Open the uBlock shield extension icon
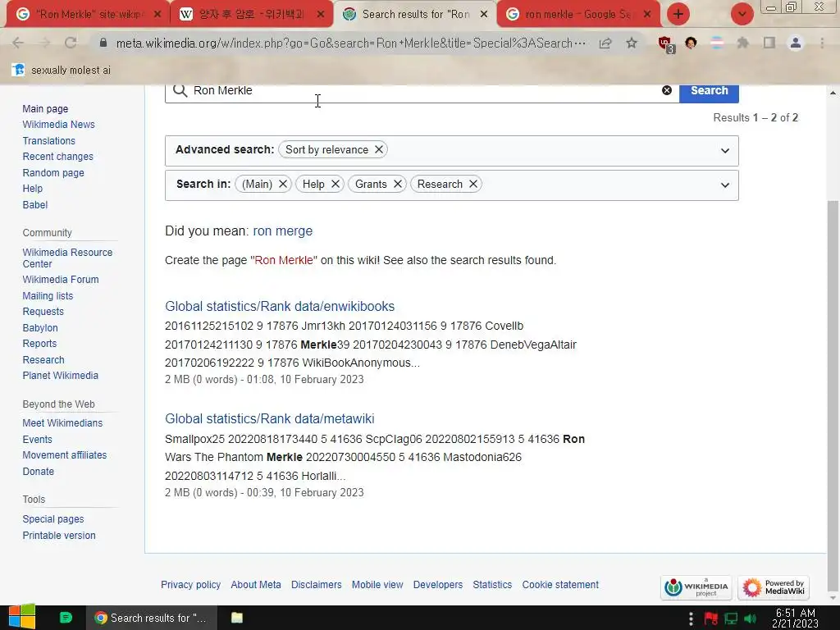This screenshot has width=840, height=630. pos(665,43)
